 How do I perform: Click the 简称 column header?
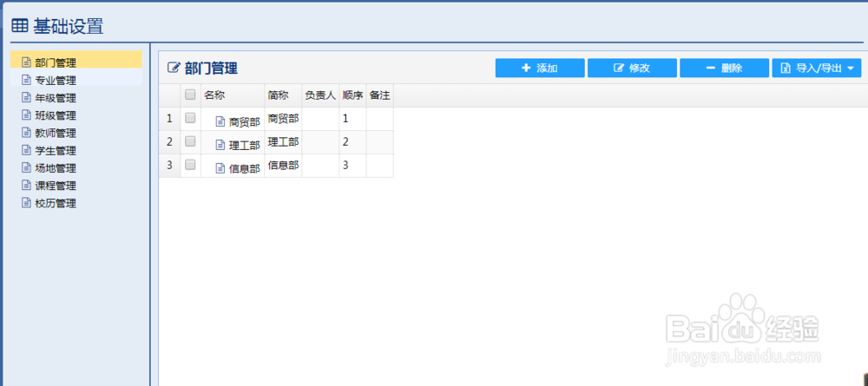(284, 95)
